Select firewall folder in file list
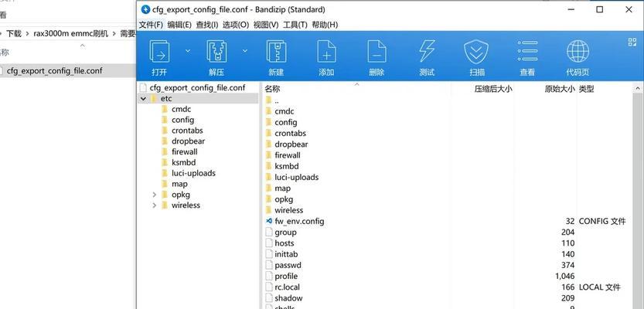Viewport: 644px width, 309px height. click(x=288, y=155)
